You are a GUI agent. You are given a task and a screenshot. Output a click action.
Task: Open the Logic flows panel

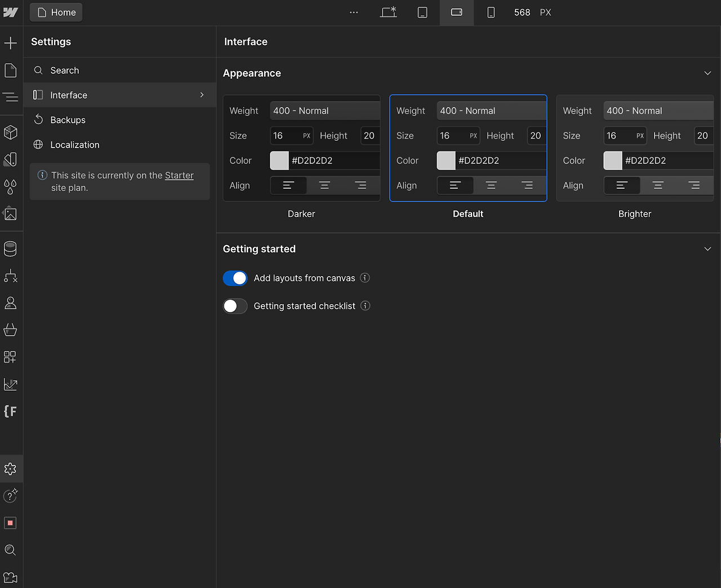(11, 275)
